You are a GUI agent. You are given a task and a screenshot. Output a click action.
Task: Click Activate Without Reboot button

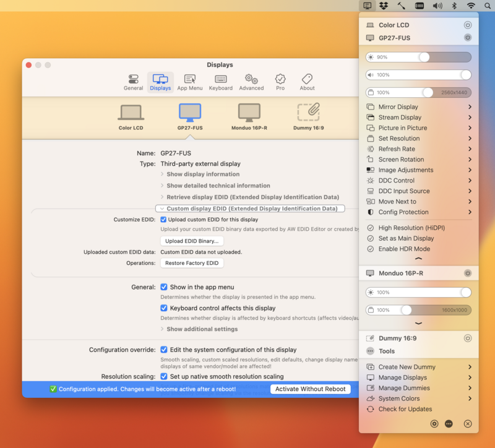click(x=311, y=389)
